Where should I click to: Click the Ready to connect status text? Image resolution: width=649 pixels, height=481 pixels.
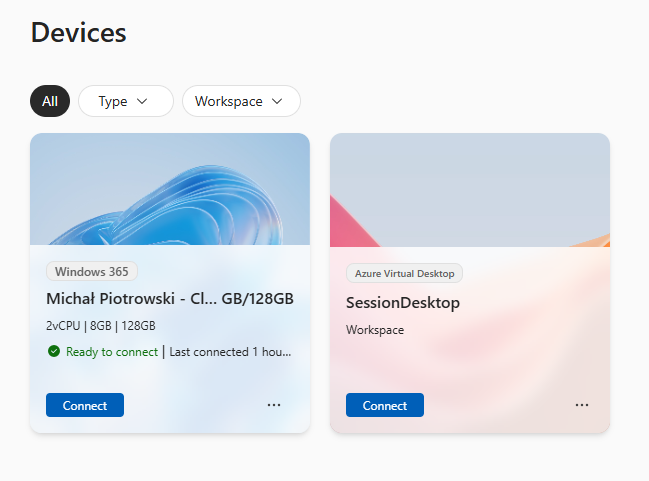pos(112,352)
